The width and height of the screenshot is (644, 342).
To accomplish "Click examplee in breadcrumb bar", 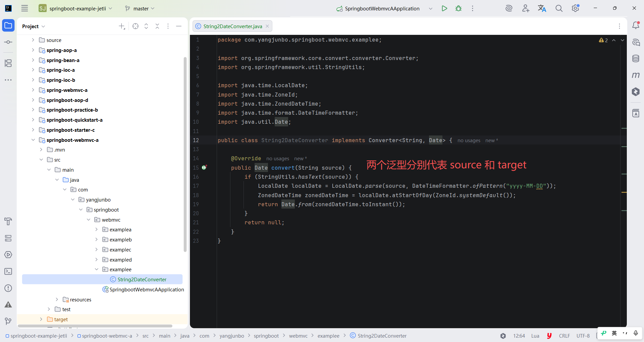I will point(328,336).
